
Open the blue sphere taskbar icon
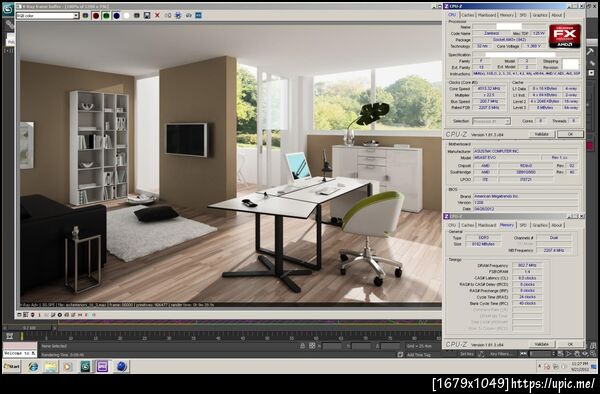[121, 366]
